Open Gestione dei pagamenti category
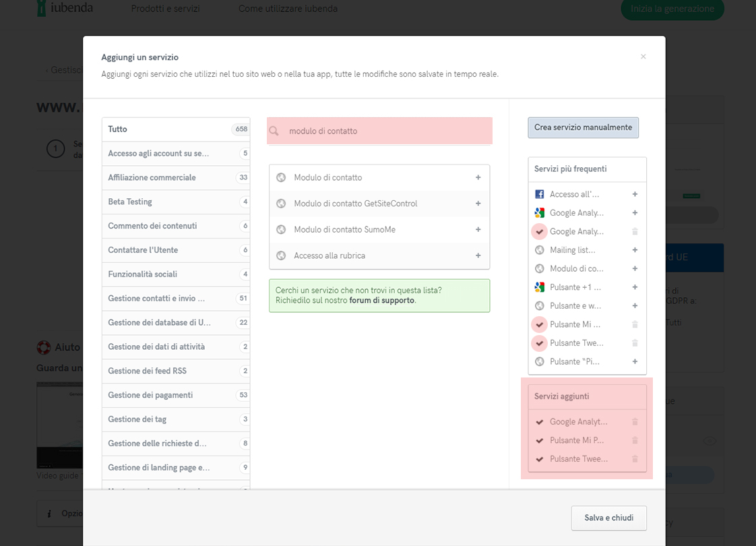This screenshot has width=756, height=546. pyautogui.click(x=176, y=394)
